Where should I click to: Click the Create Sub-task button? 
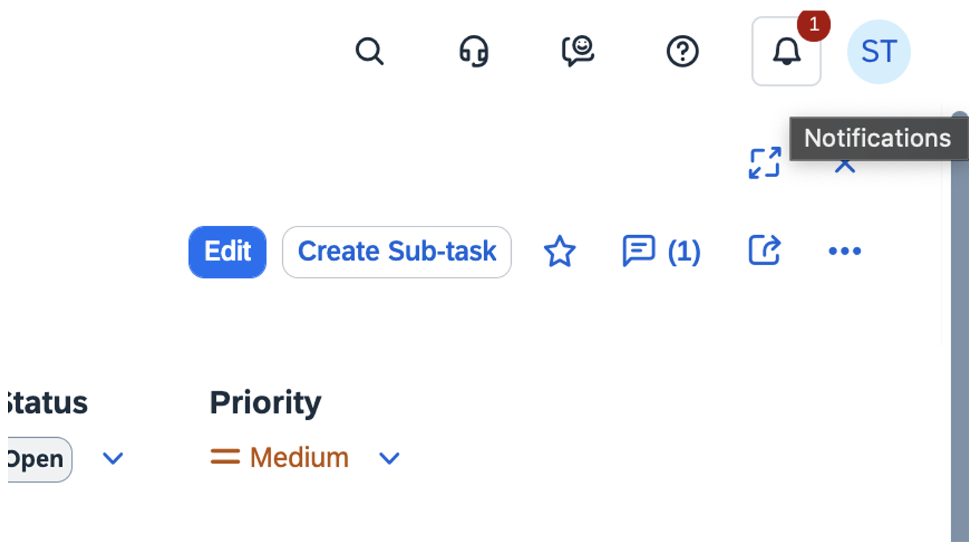coord(397,251)
